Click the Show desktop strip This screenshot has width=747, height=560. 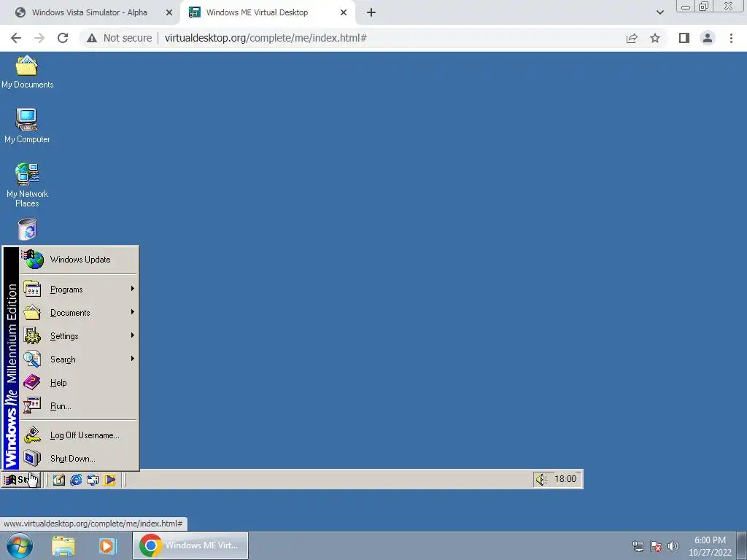742,545
